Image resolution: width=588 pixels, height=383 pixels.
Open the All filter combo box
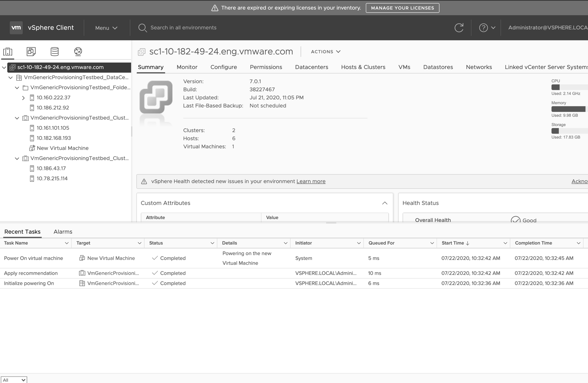click(14, 380)
